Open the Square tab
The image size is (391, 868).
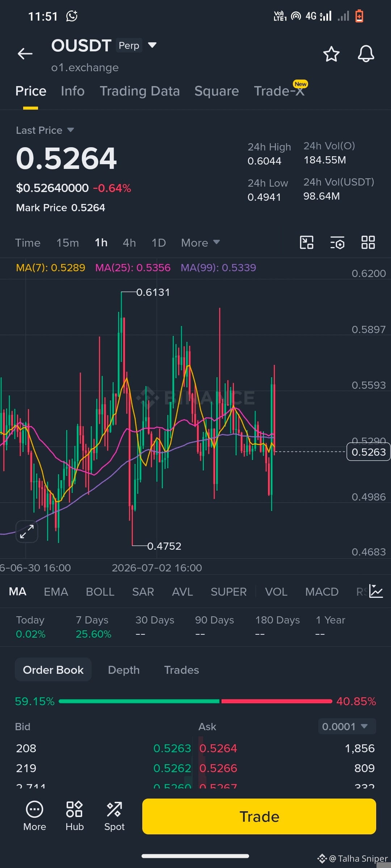click(x=216, y=91)
